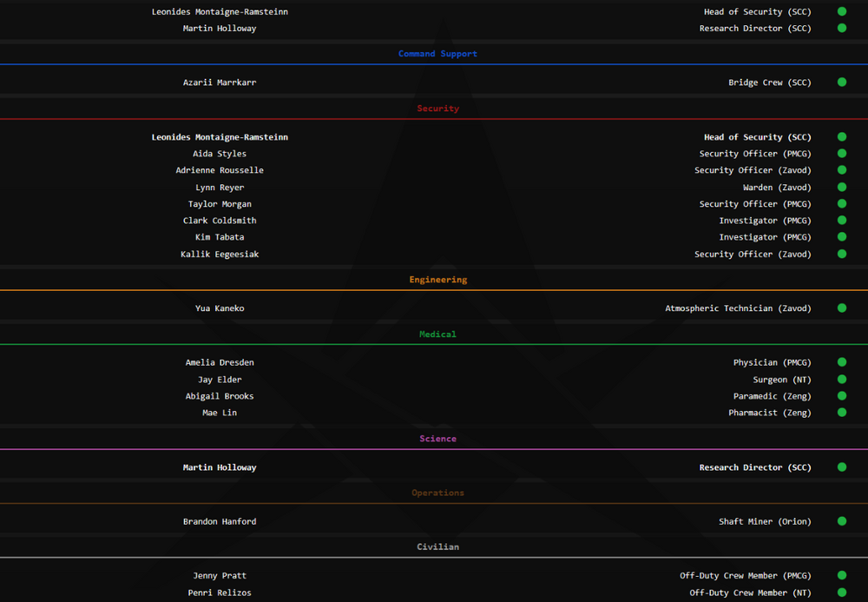Click the status indicator for Warden Lynn Reyer
868x602 pixels.
click(841, 188)
